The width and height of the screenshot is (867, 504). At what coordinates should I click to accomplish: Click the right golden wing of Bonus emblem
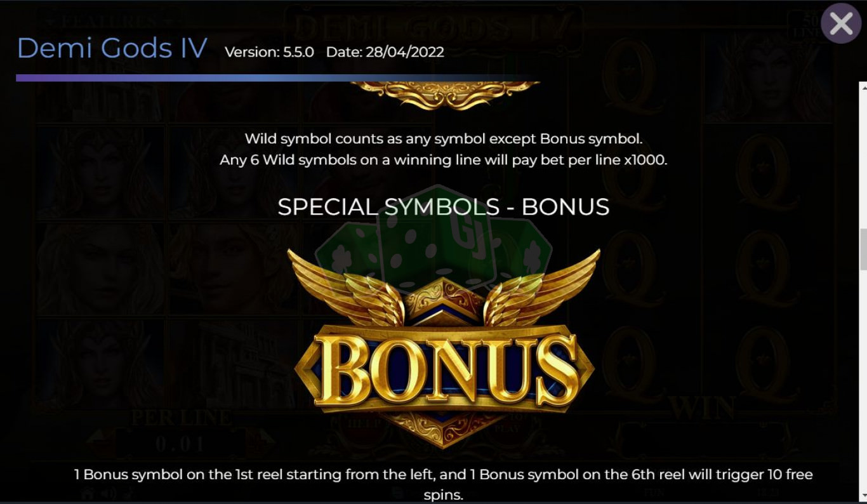click(542, 287)
